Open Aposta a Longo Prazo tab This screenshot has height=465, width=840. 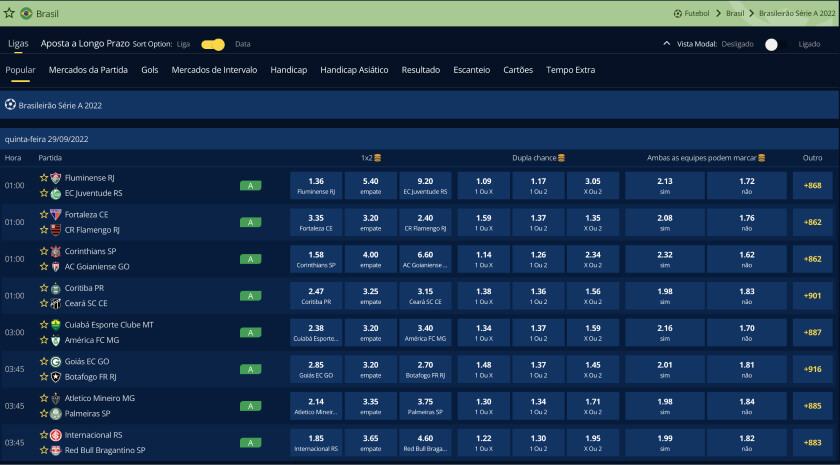[x=85, y=44]
